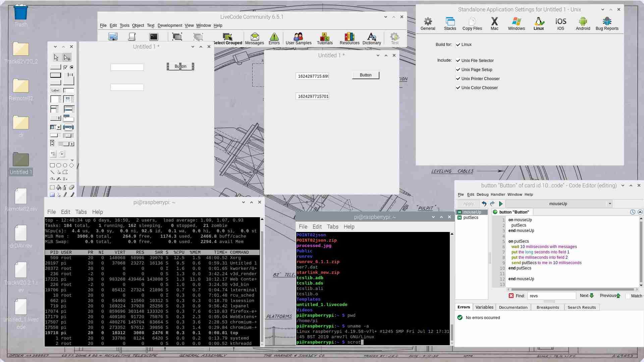644x362 pixels.
Task: Select the Edit pointer tool
Action: coord(67,58)
